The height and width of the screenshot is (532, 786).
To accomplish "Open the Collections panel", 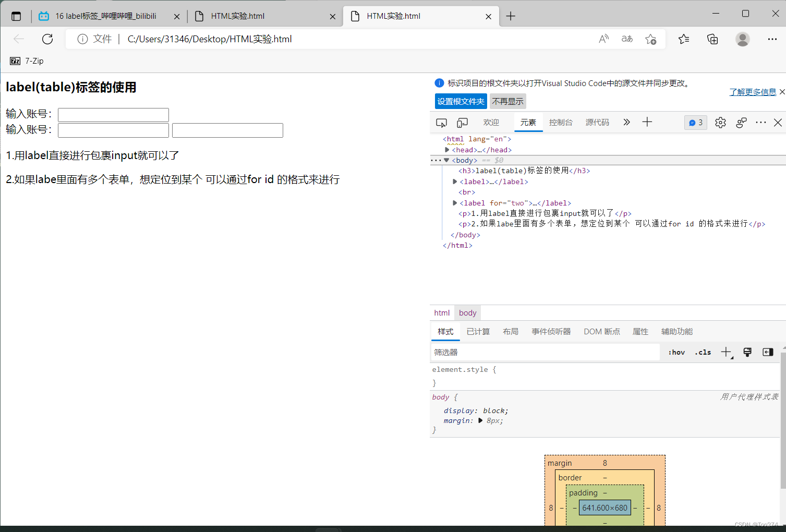I will (x=712, y=39).
